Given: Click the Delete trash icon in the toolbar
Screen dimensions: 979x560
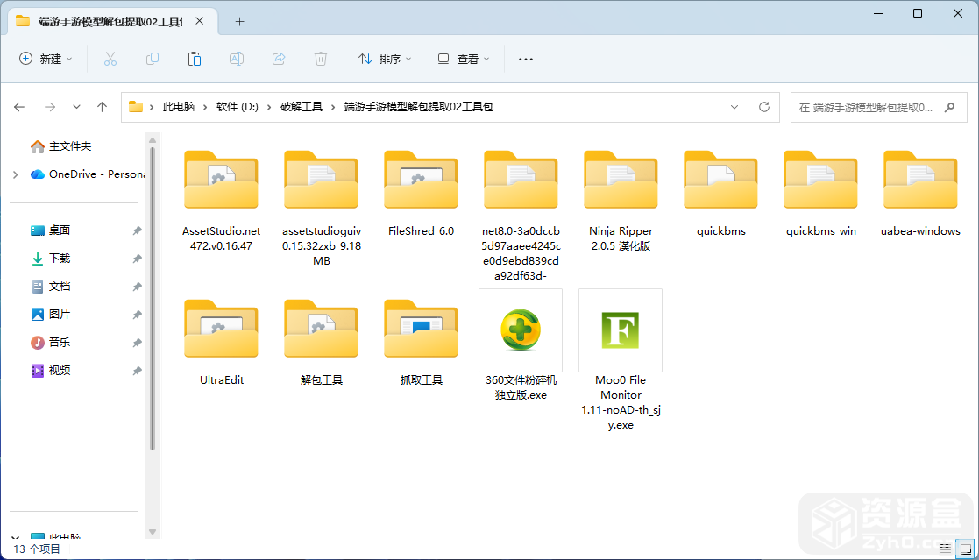Looking at the screenshot, I should 320,59.
